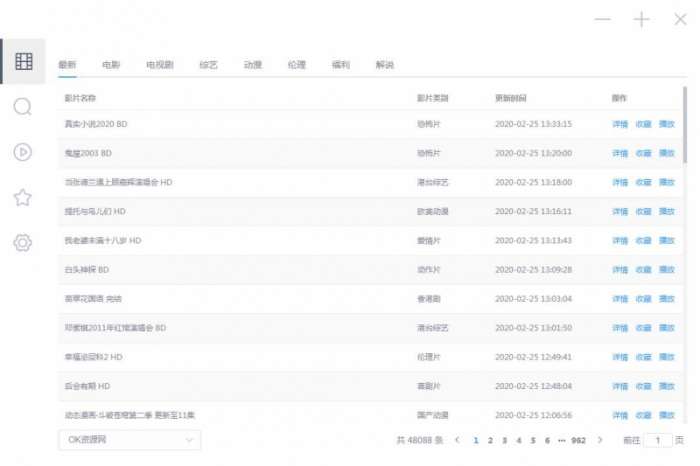Minimize the application window
Viewport: 700px width, 466px height.
tap(603, 19)
